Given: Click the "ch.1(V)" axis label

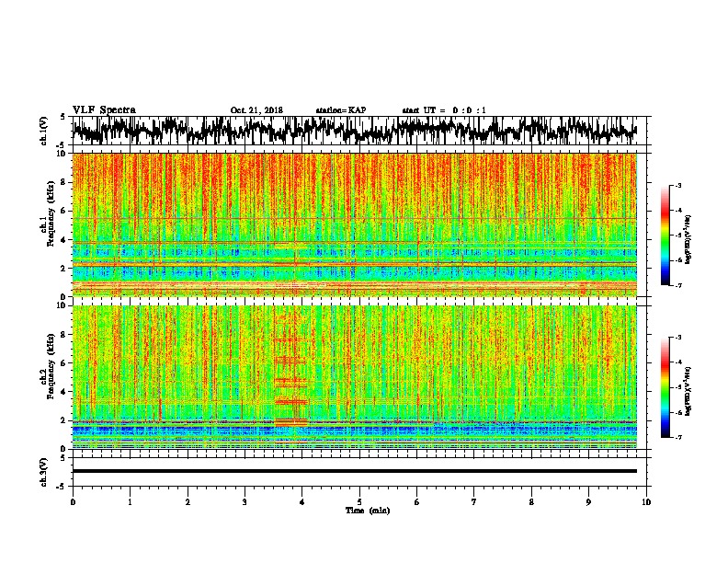Looking at the screenshot, I should pyautogui.click(x=44, y=131).
